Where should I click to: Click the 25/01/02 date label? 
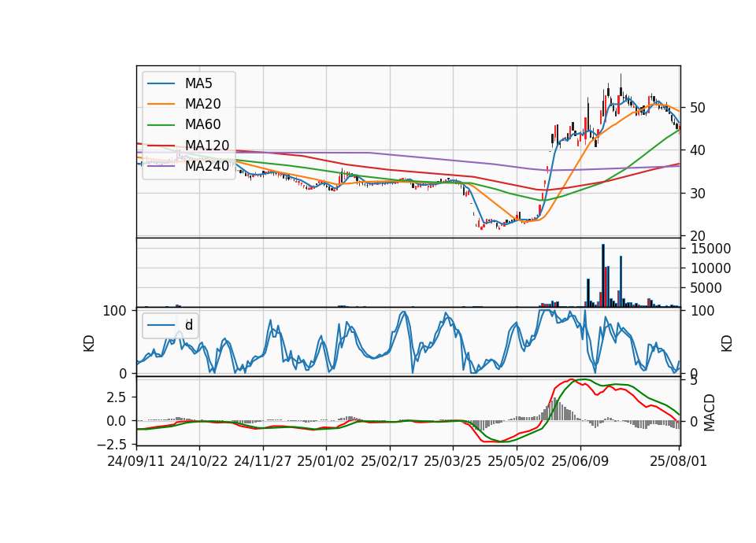[326, 461]
